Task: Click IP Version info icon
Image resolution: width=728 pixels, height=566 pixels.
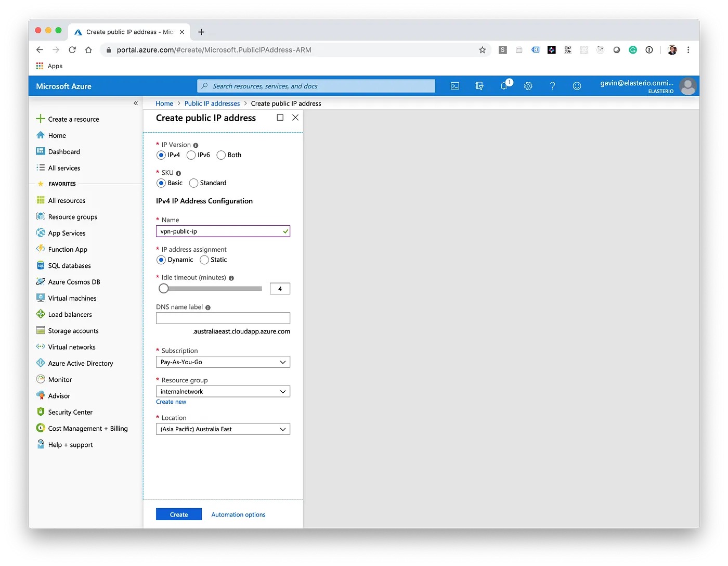Action: 196,145
